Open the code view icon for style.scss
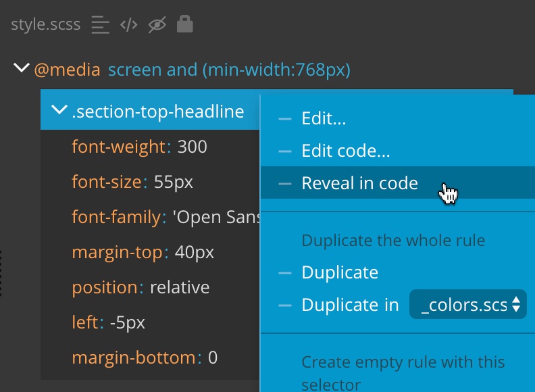 click(128, 25)
